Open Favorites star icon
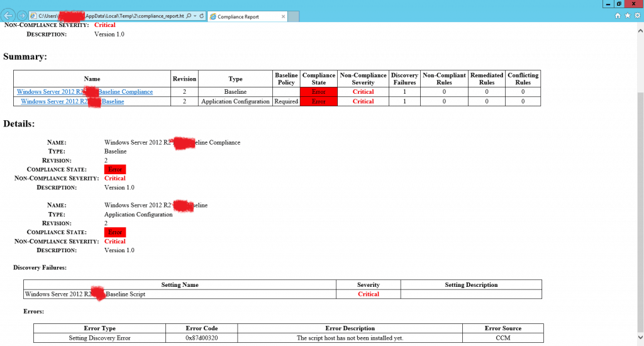Image resolution: width=644 pixels, height=346 pixels. (x=628, y=16)
